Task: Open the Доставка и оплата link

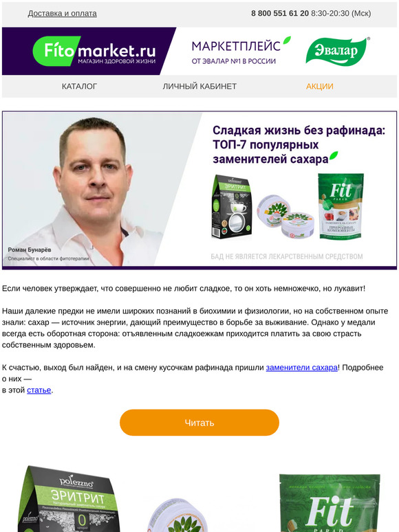Action: point(62,13)
